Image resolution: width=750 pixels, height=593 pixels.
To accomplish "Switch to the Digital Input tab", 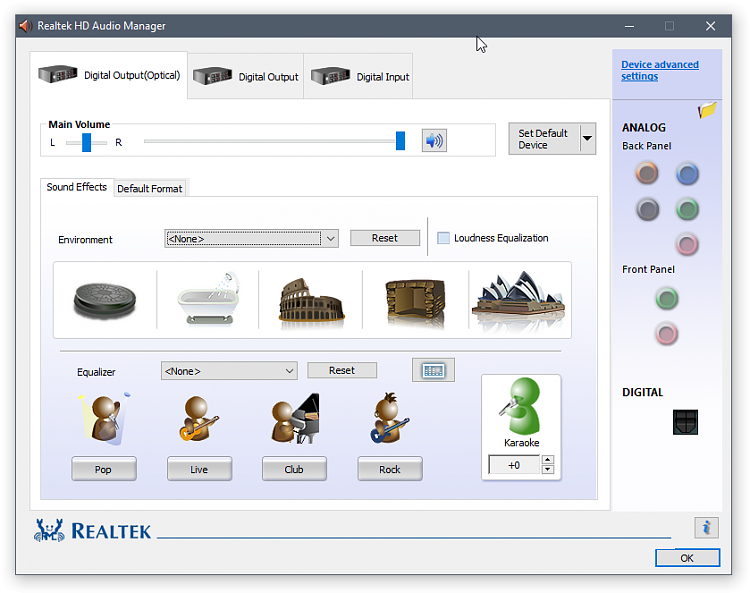I will (359, 77).
